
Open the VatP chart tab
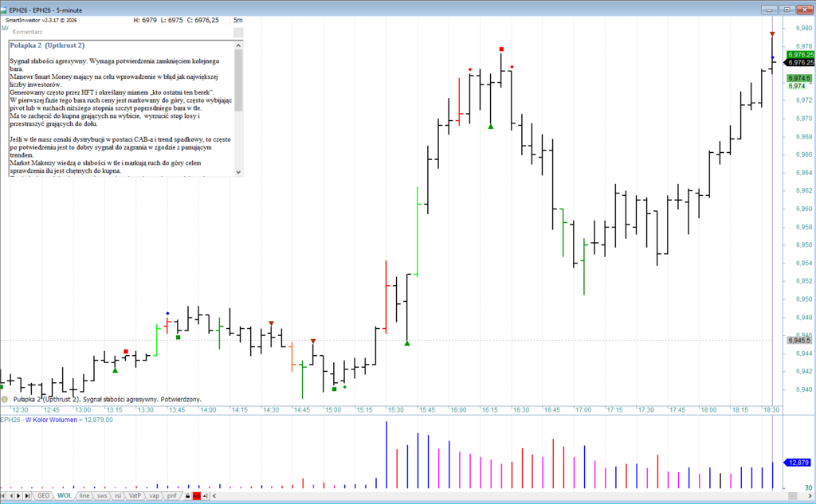pyautogui.click(x=135, y=496)
